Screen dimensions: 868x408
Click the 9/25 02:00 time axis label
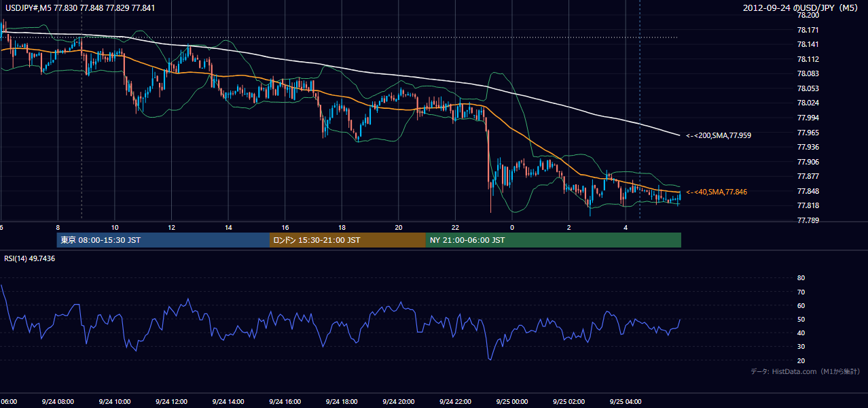click(x=569, y=402)
